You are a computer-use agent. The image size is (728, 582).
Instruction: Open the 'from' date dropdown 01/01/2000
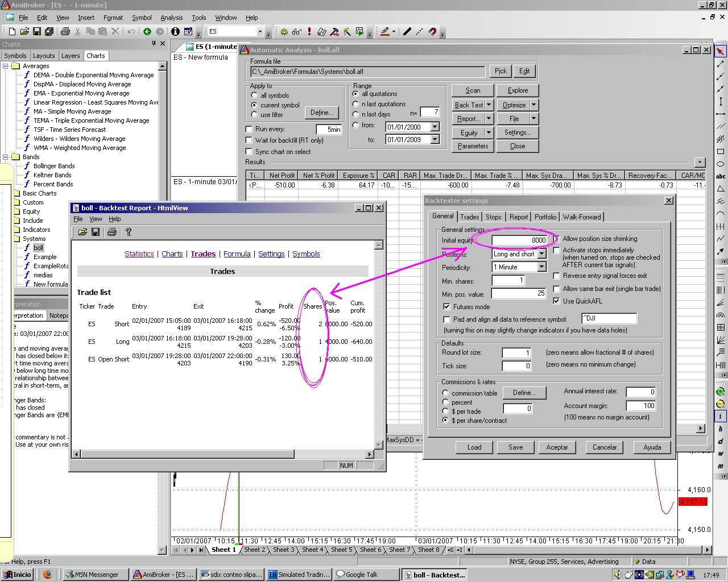[x=435, y=127]
